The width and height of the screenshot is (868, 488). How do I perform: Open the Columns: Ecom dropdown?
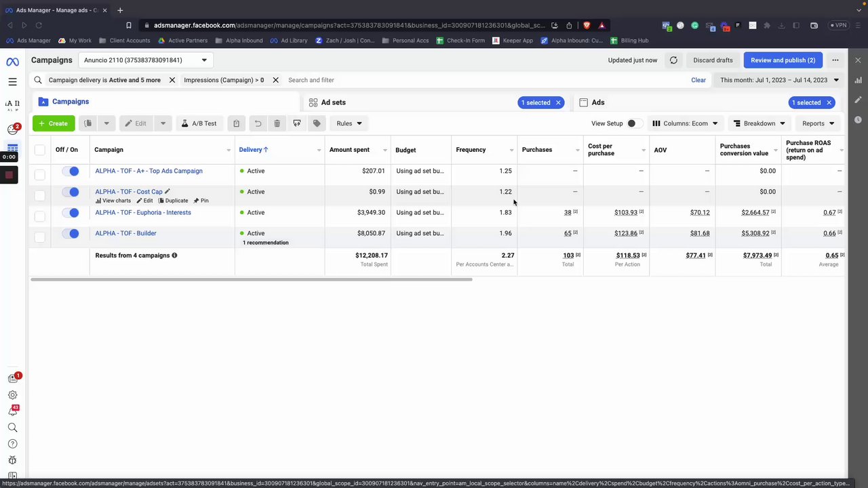pos(685,123)
